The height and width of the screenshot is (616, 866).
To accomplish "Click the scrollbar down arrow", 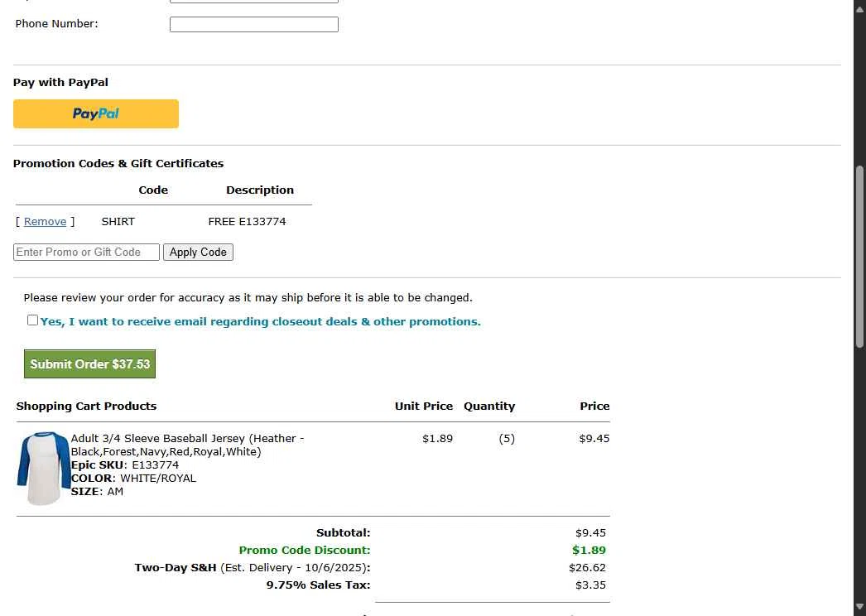I will click(859, 609).
